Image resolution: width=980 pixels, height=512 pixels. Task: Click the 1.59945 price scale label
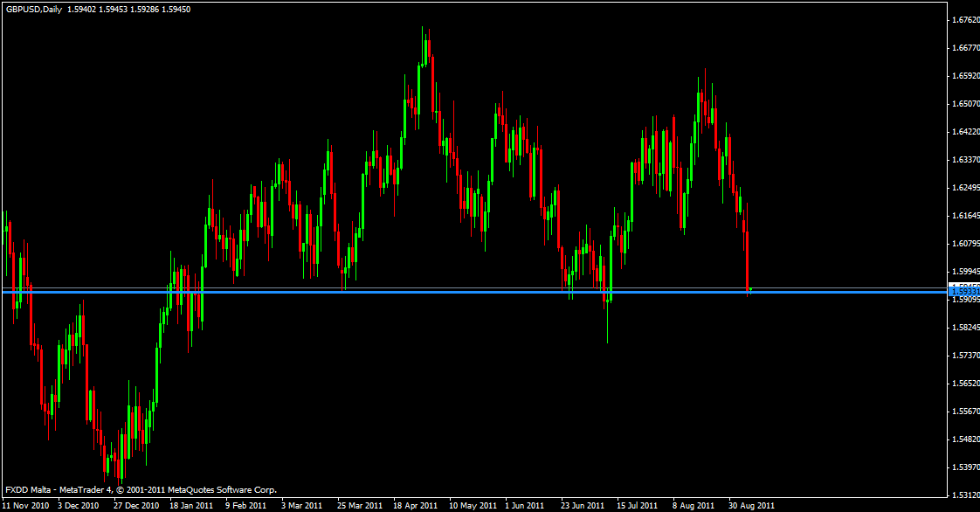point(965,272)
